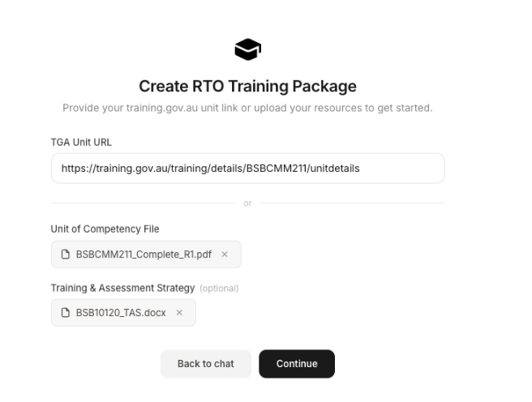Go back using Back to chat
Screen dimensions: 532x402
[206, 364]
